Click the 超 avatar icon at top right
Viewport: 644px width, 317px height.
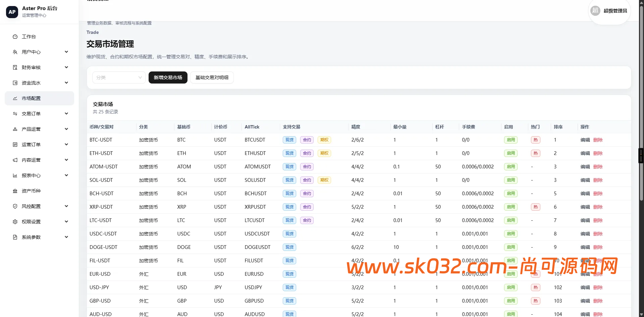coord(595,10)
